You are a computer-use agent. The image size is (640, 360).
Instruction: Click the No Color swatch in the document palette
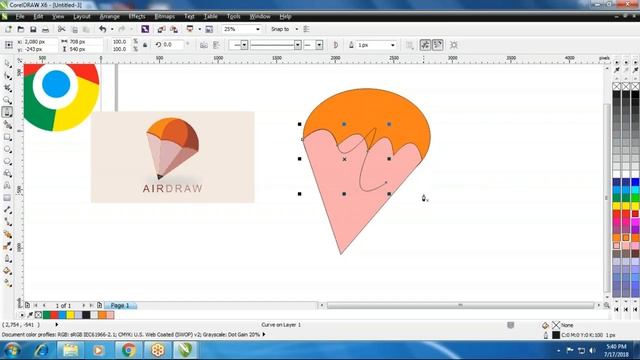point(38,315)
